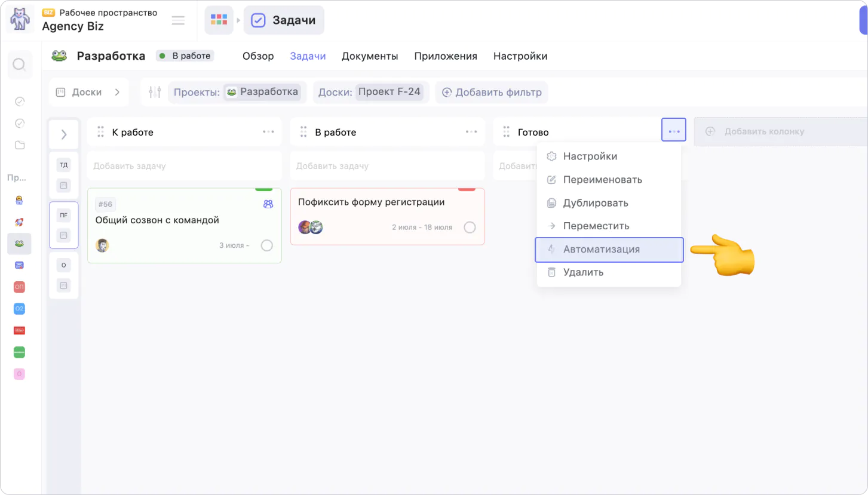Screen dimensions: 868x495
Task: Open options menu of column 'К работе'
Action: pos(268,132)
